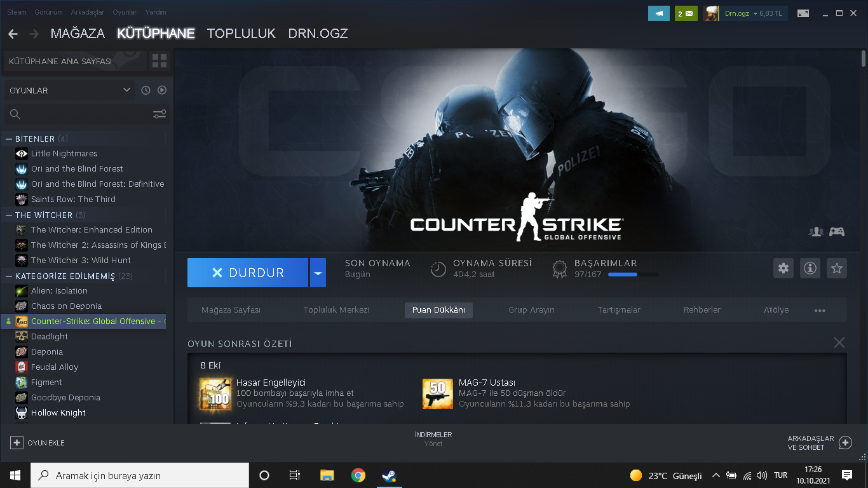This screenshot has height=488, width=868.
Task: Open Windows Start menu
Action: pos(15,475)
